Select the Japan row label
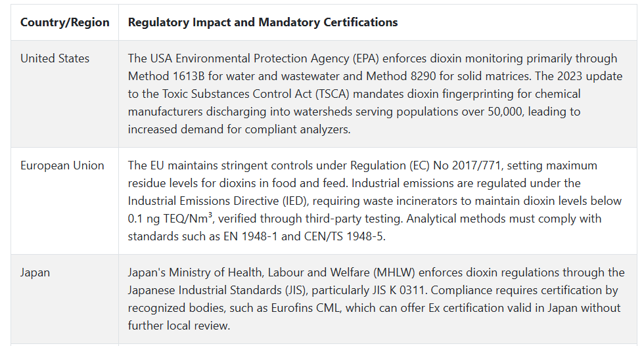Viewport: 644px width, 346px height. 35,272
